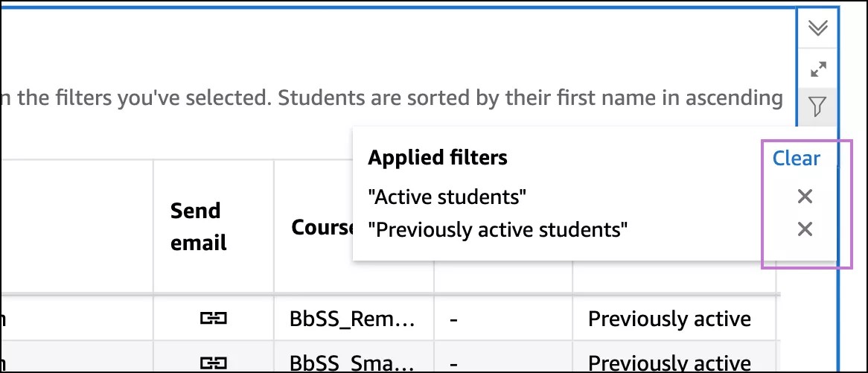Select the BbSS_Sma… course cell

point(352,363)
